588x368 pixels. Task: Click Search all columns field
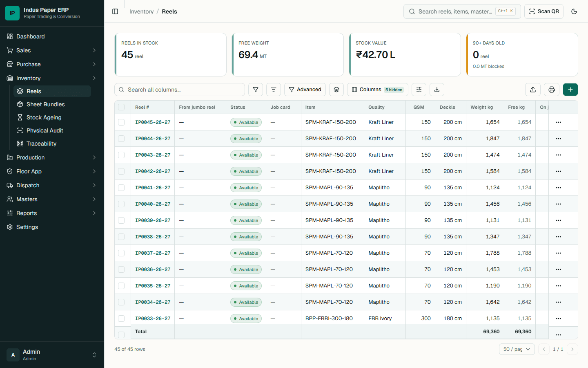[x=180, y=90]
